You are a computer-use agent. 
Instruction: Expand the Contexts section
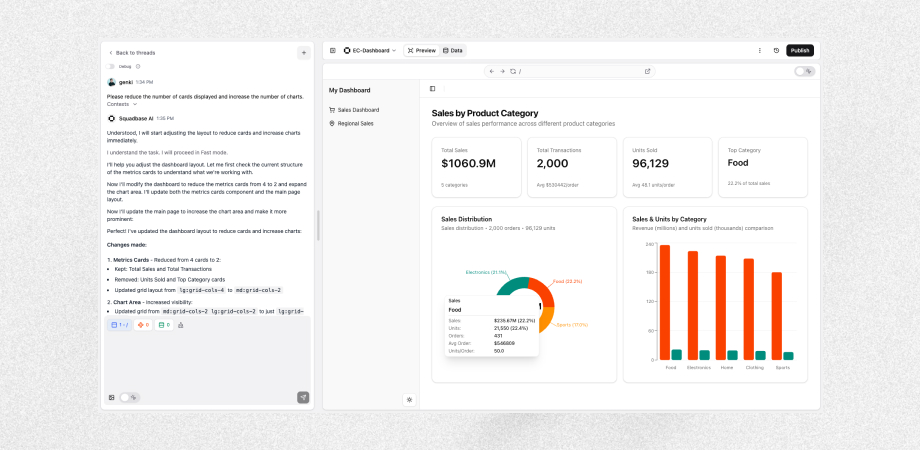click(122, 104)
